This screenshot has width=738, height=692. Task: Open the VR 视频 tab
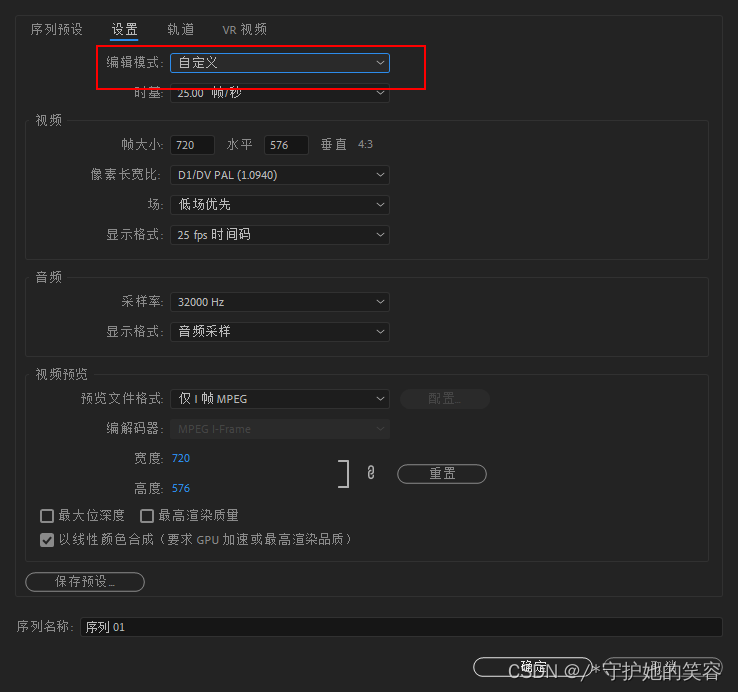[x=244, y=30]
